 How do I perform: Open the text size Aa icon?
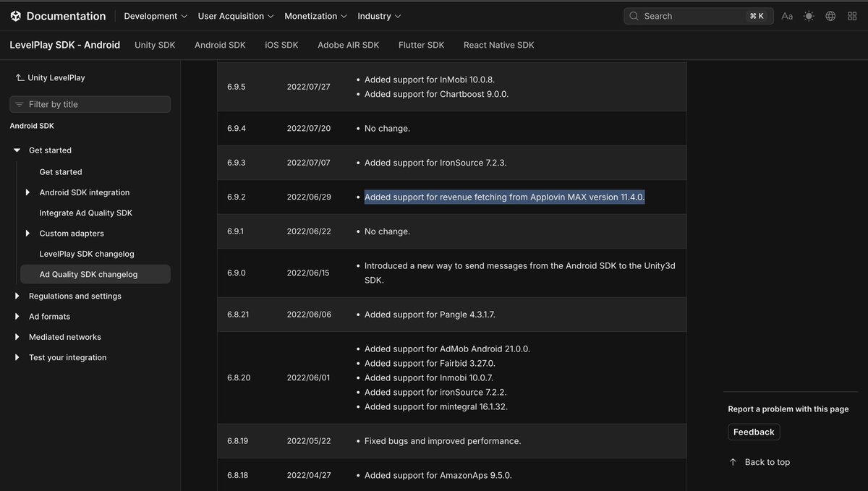tap(787, 16)
